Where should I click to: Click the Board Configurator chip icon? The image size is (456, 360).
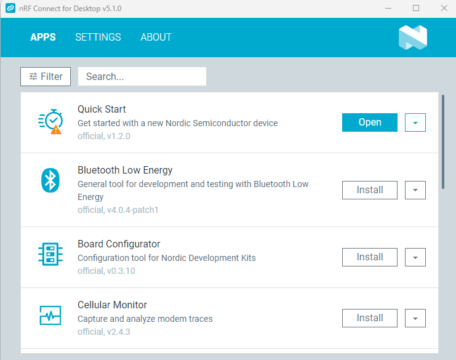(50, 254)
